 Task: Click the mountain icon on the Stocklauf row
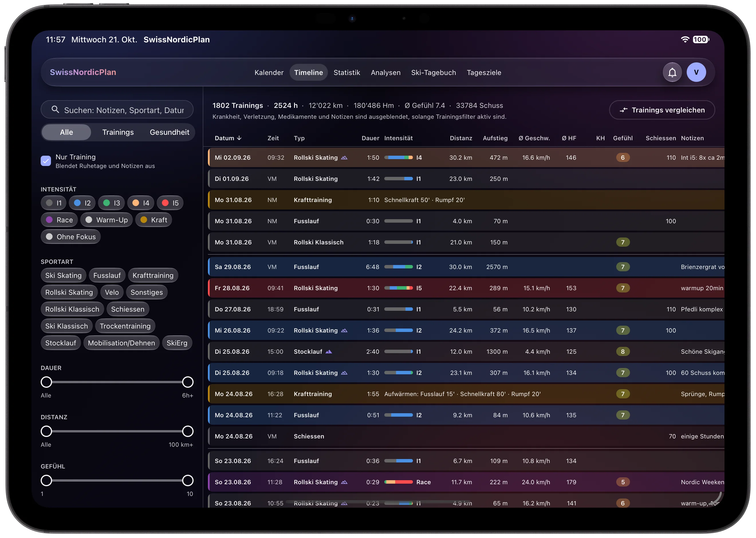tap(328, 352)
